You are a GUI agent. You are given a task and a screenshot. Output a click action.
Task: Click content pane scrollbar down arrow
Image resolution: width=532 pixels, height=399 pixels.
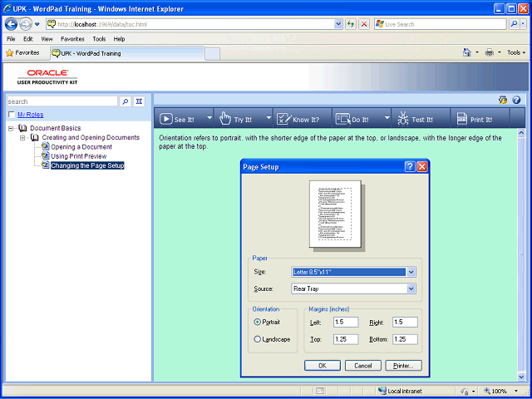point(521,377)
